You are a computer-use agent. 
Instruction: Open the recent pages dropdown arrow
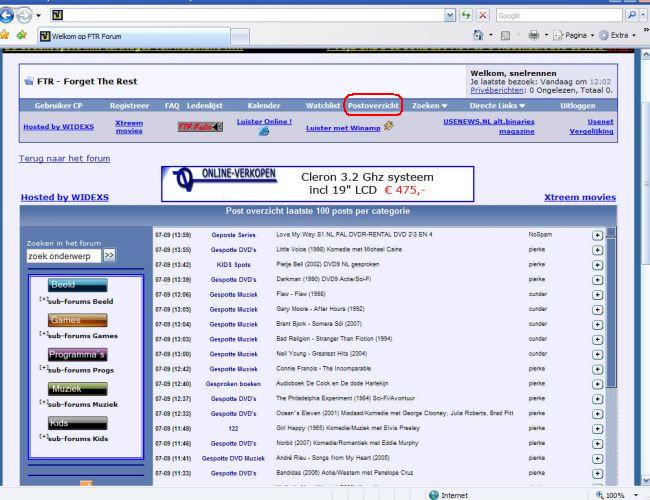click(x=38, y=16)
